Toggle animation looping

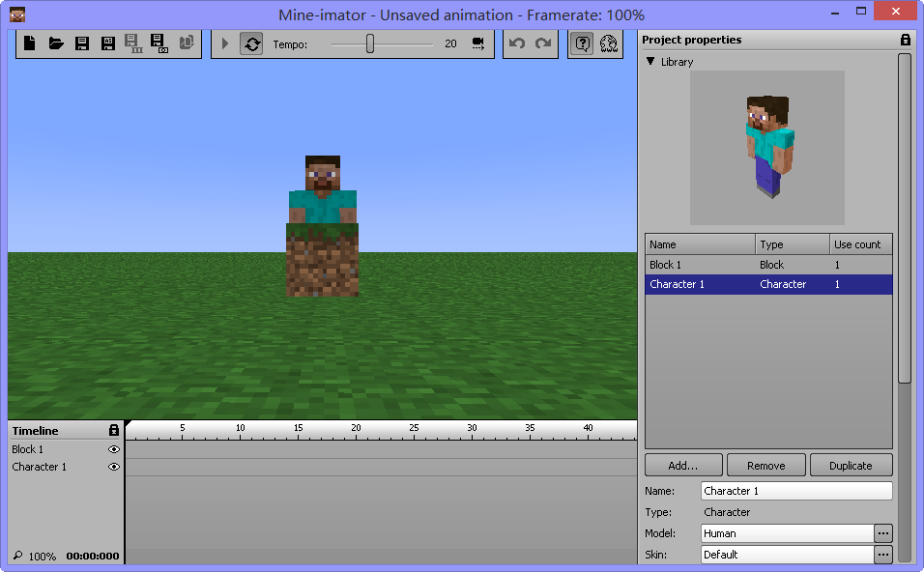(251, 43)
